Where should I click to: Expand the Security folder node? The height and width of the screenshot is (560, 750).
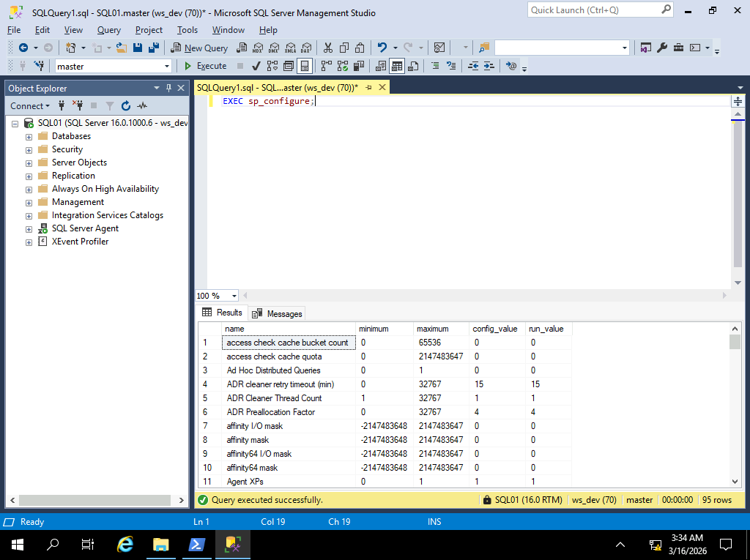pyautogui.click(x=29, y=149)
